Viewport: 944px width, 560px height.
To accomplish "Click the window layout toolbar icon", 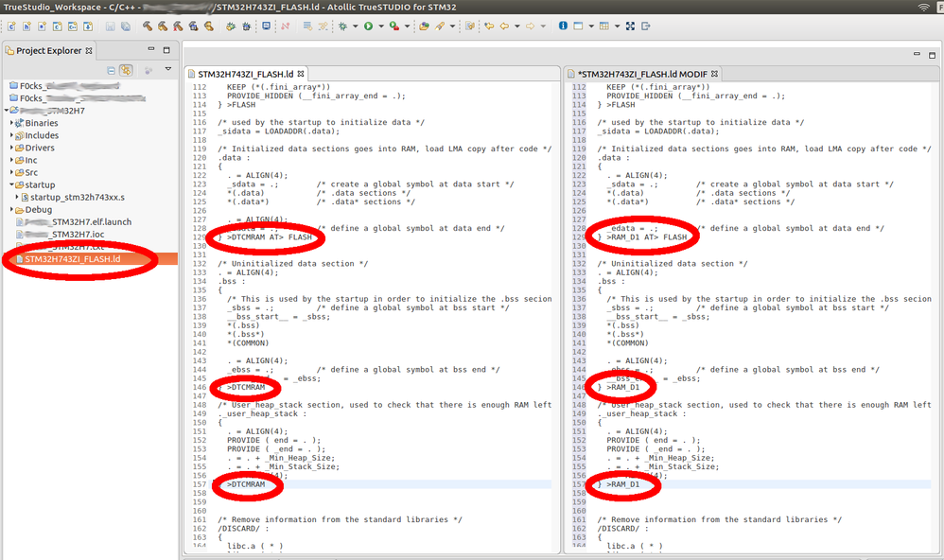I will click(x=578, y=26).
